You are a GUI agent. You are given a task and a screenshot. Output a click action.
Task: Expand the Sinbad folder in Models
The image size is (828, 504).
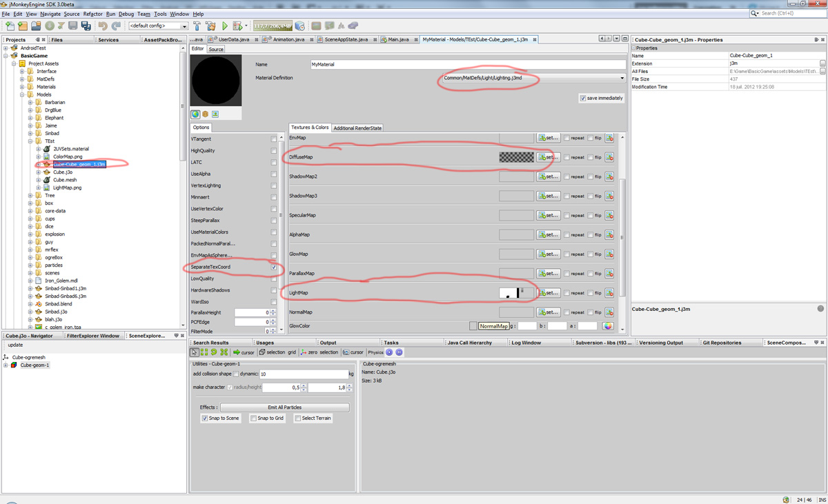point(30,133)
